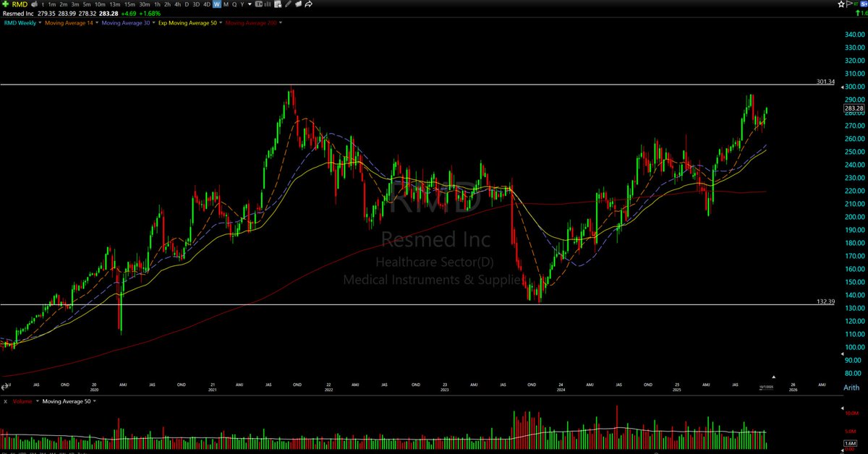Click the 10/1/2025 date marker on time axis
Image resolution: width=868 pixels, height=454 pixels.
(767, 387)
